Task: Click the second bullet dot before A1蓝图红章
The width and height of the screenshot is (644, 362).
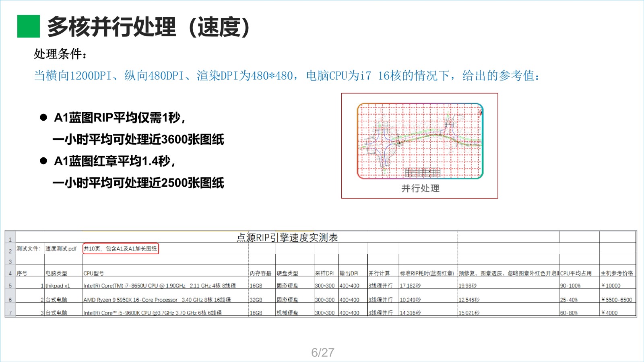Action: [x=43, y=161]
